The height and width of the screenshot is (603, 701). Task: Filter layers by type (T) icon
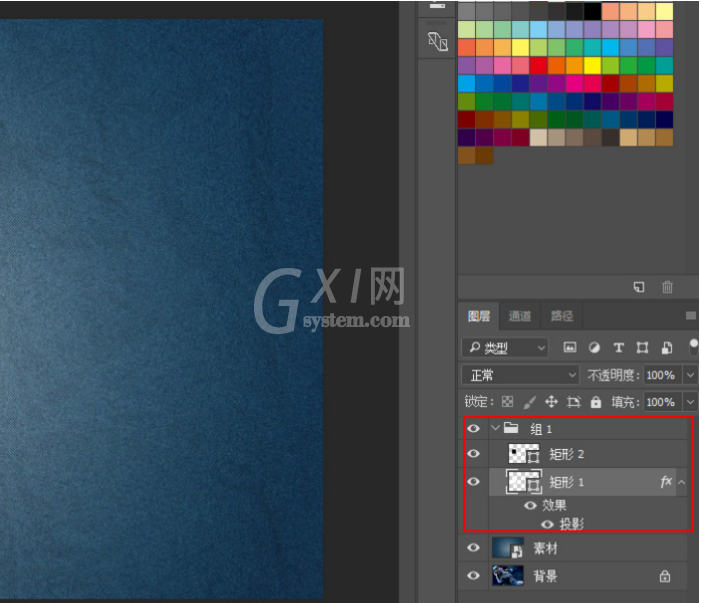click(618, 347)
